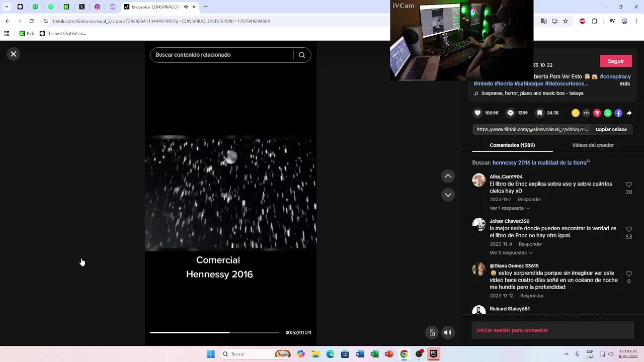Click the magnifier search icon in the video search bar
This screenshot has width=644, height=362.
tap(302, 55)
